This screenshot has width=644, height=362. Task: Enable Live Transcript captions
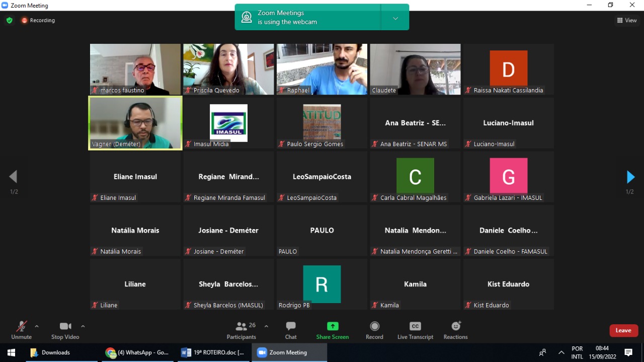coord(415,330)
